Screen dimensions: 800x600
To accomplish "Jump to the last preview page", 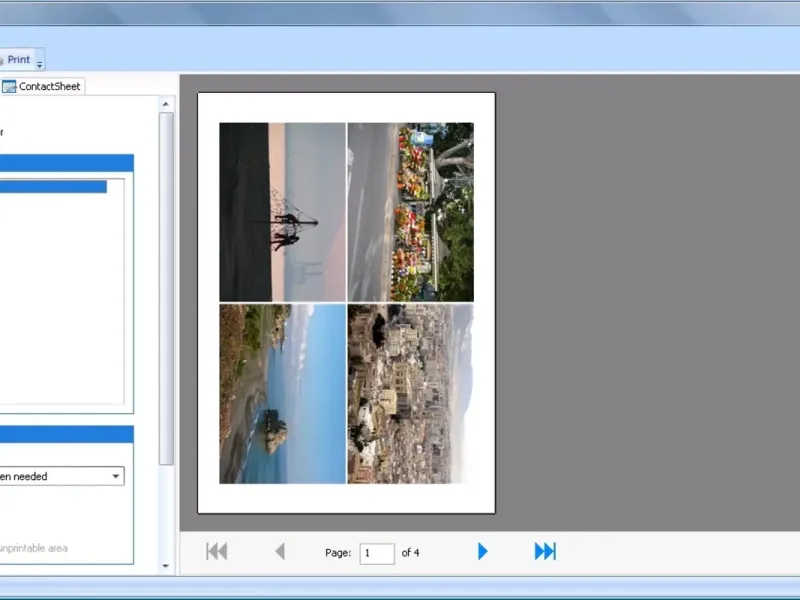I will [545, 551].
